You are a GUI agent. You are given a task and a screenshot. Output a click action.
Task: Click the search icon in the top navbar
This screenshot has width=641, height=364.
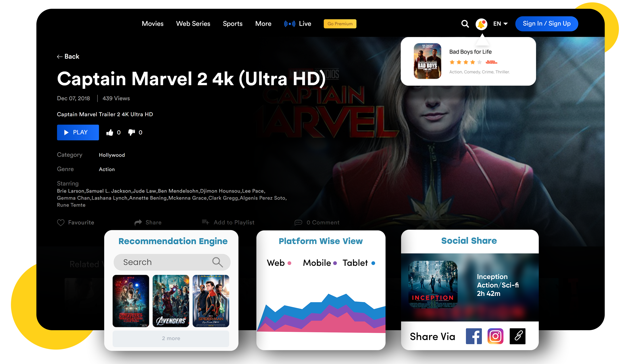click(x=465, y=23)
